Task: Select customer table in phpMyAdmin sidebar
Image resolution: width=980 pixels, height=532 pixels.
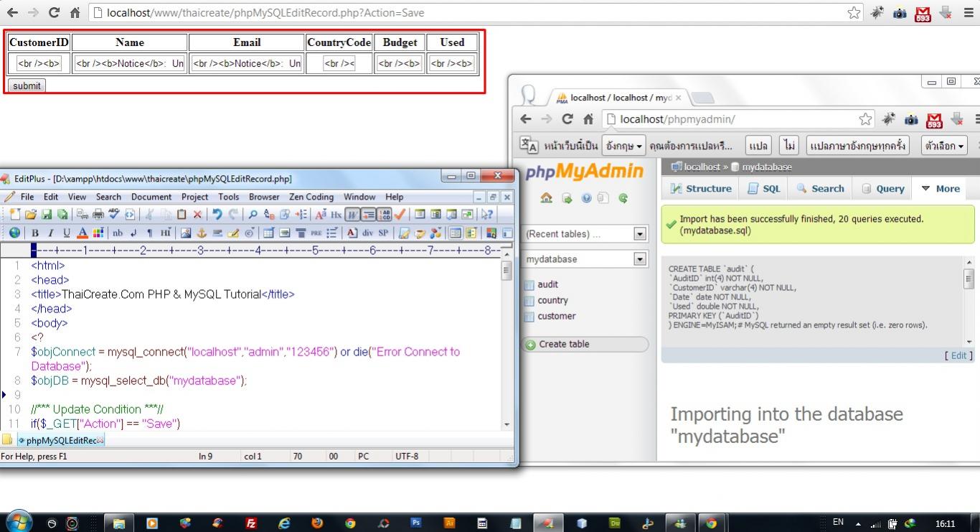Action: 557,316
